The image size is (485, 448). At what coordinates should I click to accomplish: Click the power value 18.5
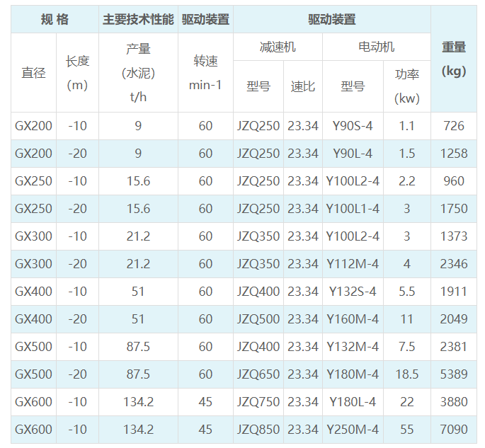(407, 374)
